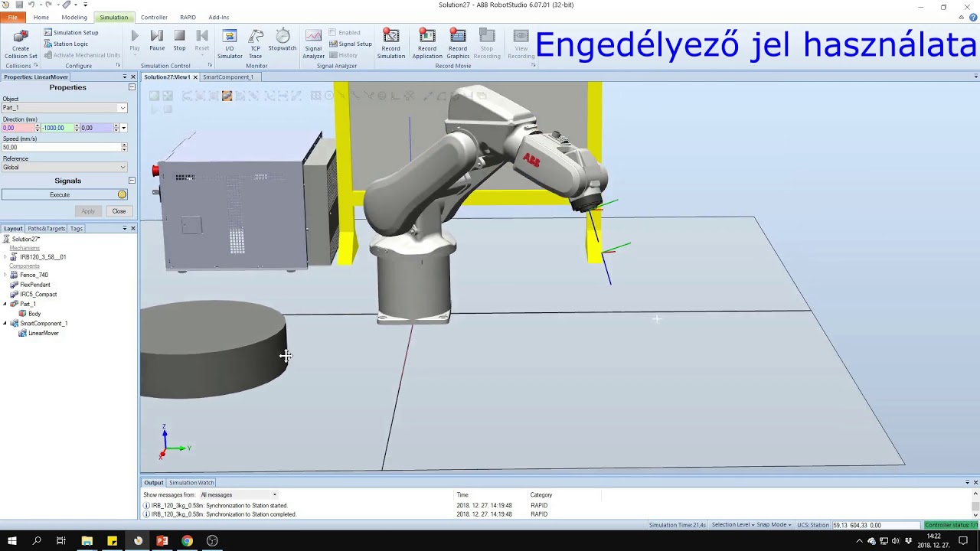Adjust the Speed spinner arrows

point(124,147)
